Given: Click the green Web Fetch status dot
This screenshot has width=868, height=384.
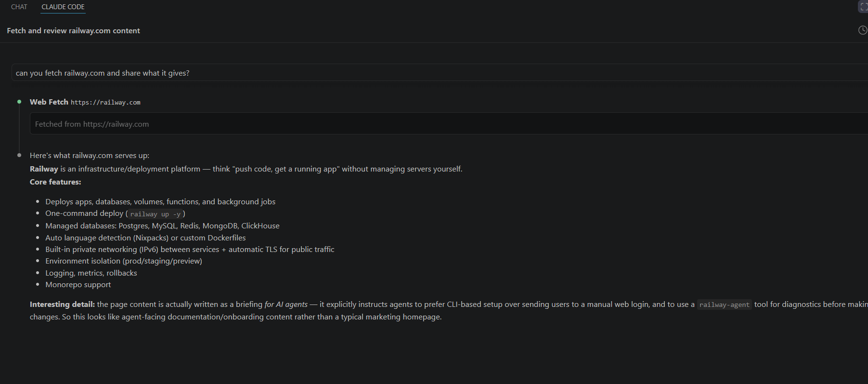Looking at the screenshot, I should (19, 102).
